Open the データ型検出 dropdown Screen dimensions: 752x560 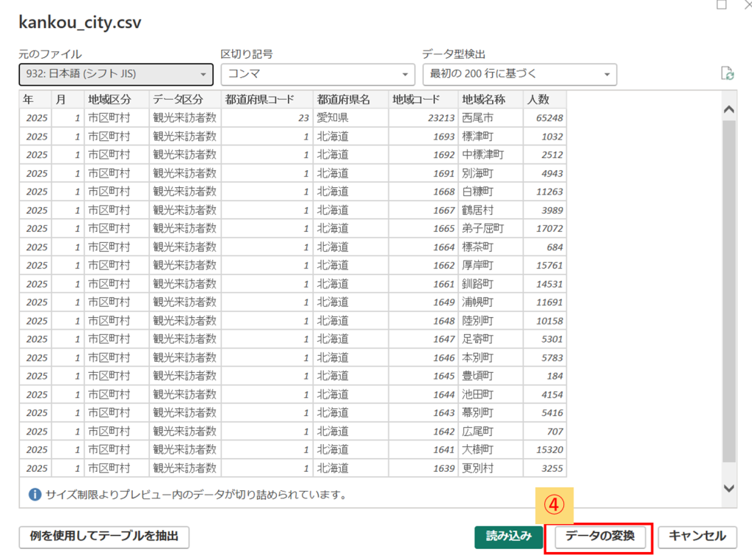[x=519, y=74]
